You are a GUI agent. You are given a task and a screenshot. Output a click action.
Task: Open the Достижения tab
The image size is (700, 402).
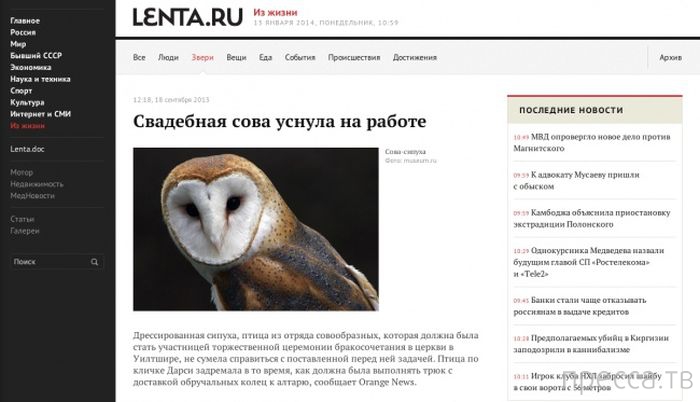[414, 58]
